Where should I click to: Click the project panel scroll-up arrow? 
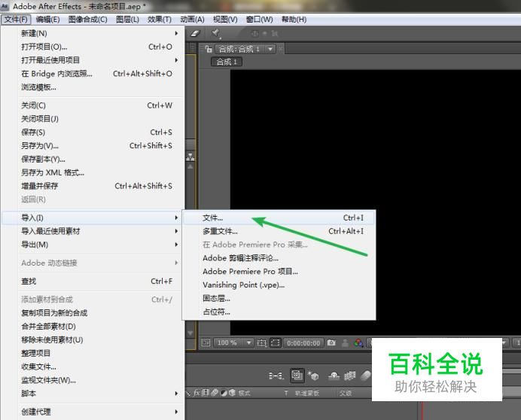point(190,166)
